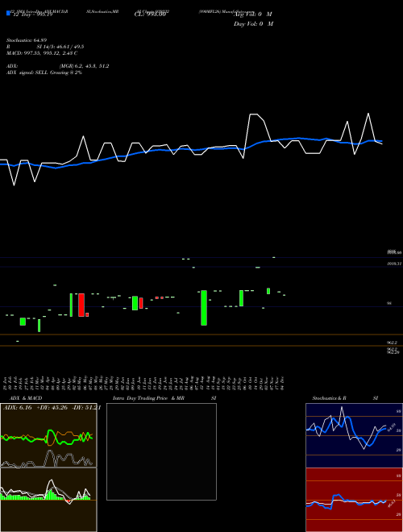
Task: Open the MACD histogram mini chart
Action: coord(48,500)
